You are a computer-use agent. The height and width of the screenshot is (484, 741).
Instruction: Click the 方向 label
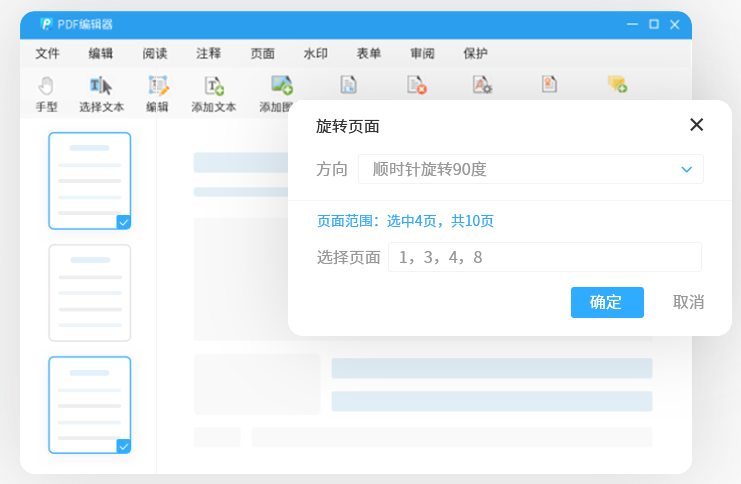click(x=332, y=169)
